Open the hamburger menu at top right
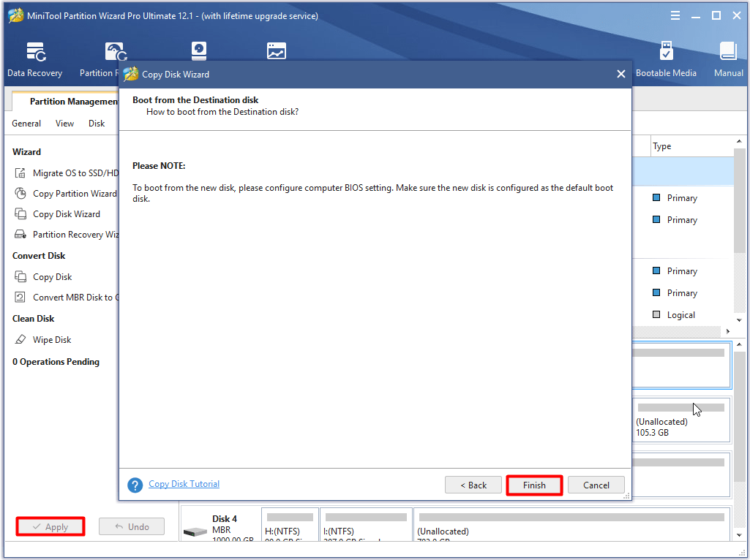750x560 pixels. pos(675,15)
